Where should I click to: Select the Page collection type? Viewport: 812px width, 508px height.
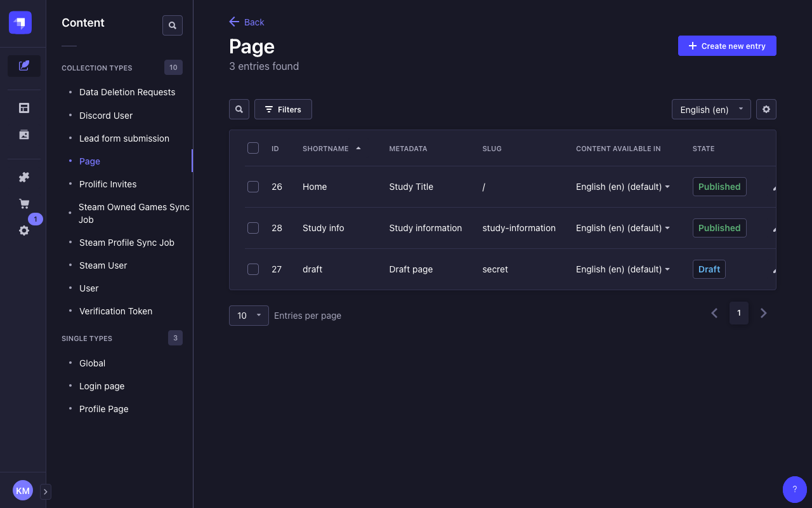[89, 161]
